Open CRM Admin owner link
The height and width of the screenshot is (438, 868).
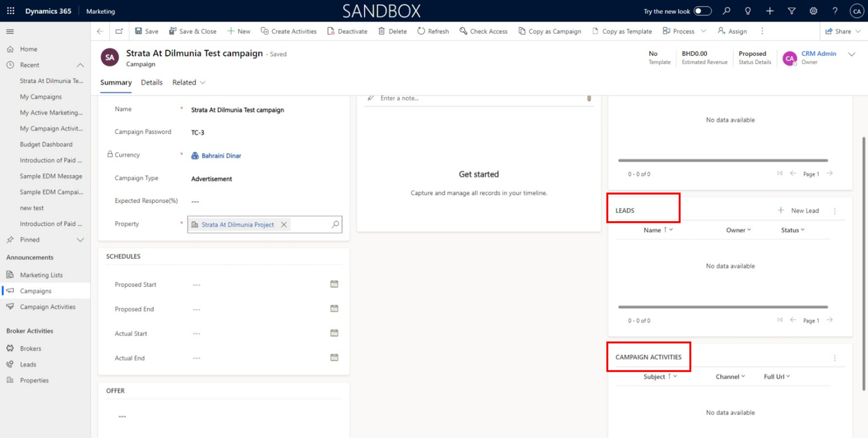click(818, 54)
